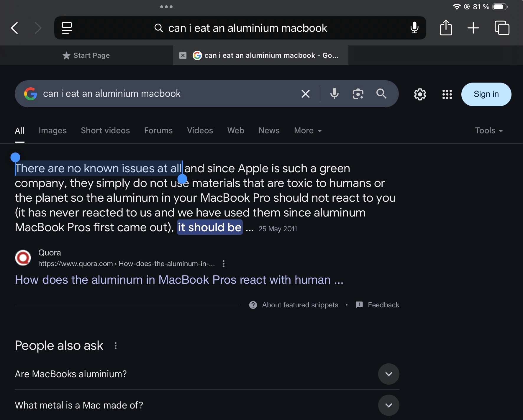The width and height of the screenshot is (523, 420).
Task: Close the Google search tab
Action: (x=183, y=55)
